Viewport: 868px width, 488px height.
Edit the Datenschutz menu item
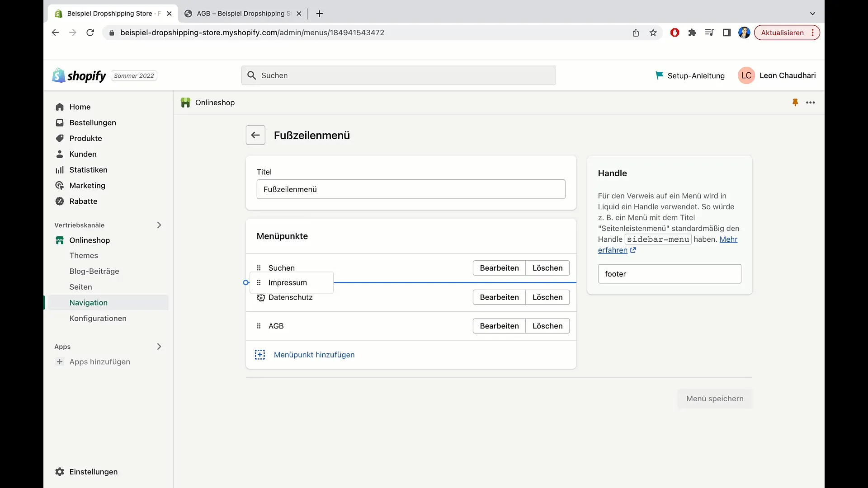499,297
